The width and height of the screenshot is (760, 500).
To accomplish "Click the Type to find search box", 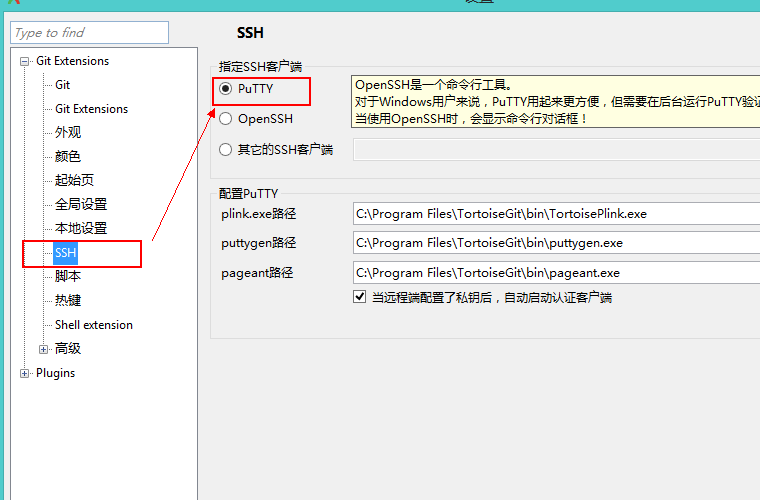I will click(x=90, y=33).
